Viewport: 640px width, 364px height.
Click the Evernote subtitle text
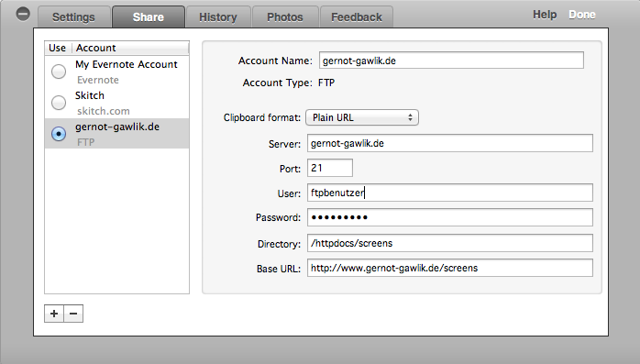click(x=98, y=80)
